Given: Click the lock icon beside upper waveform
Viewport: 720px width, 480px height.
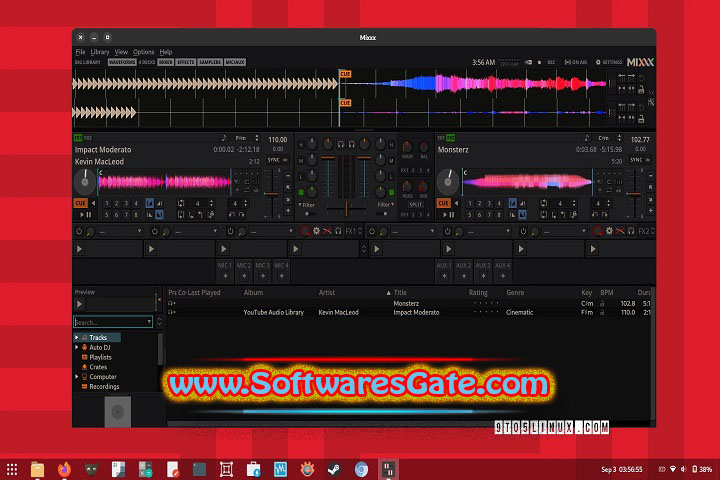Looking at the screenshot, I should [x=641, y=90].
